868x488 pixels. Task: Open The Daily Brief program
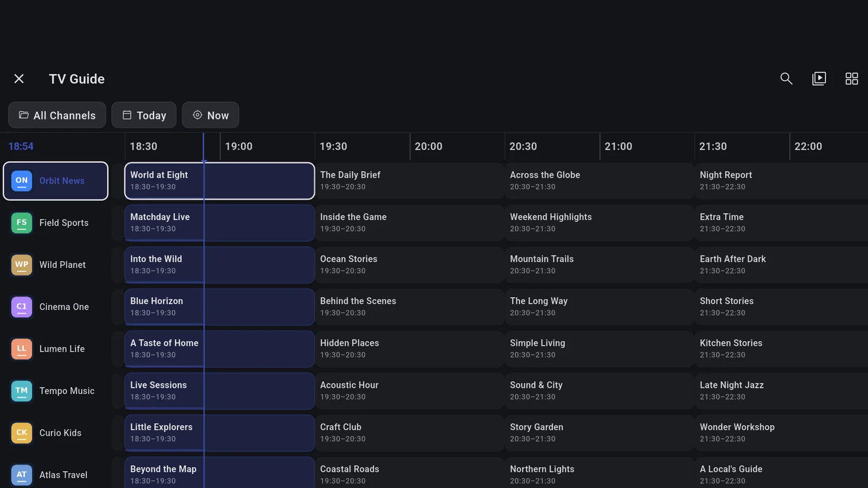[x=410, y=181]
